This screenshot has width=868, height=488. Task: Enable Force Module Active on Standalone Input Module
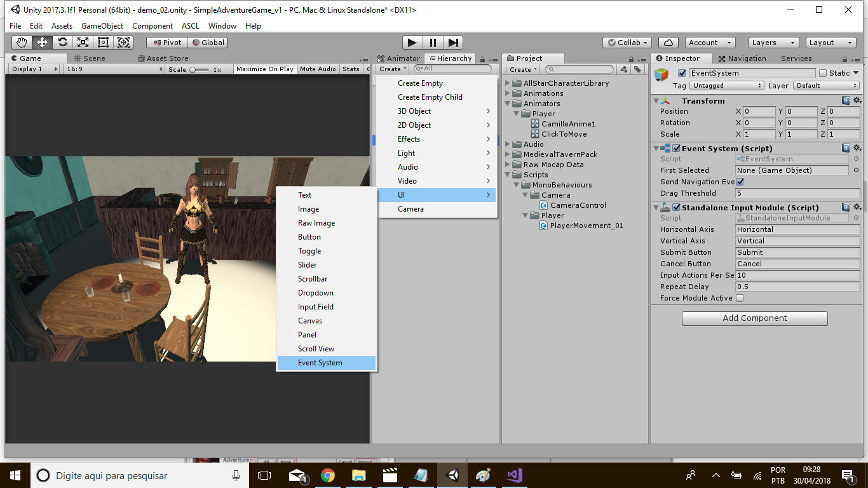point(739,298)
